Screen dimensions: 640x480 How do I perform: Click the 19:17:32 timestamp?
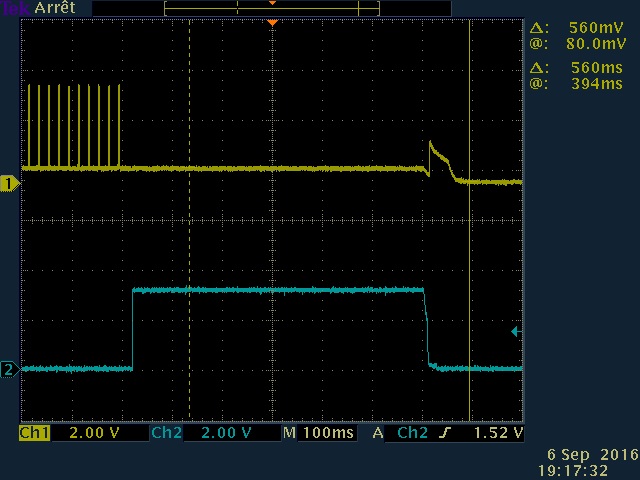[x=573, y=471]
